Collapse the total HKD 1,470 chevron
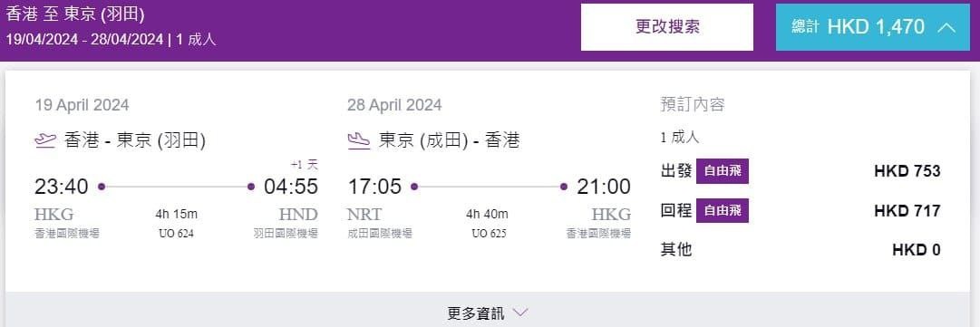 point(946,27)
